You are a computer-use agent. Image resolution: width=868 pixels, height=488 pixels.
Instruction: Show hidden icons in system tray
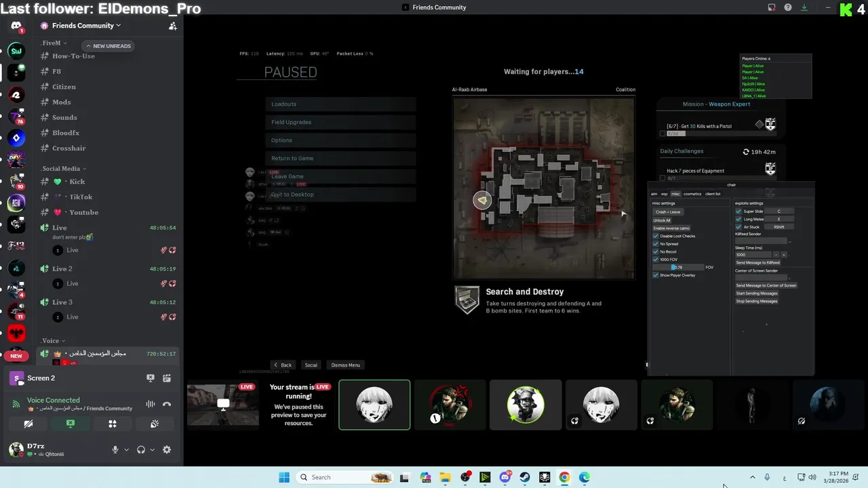click(x=752, y=477)
